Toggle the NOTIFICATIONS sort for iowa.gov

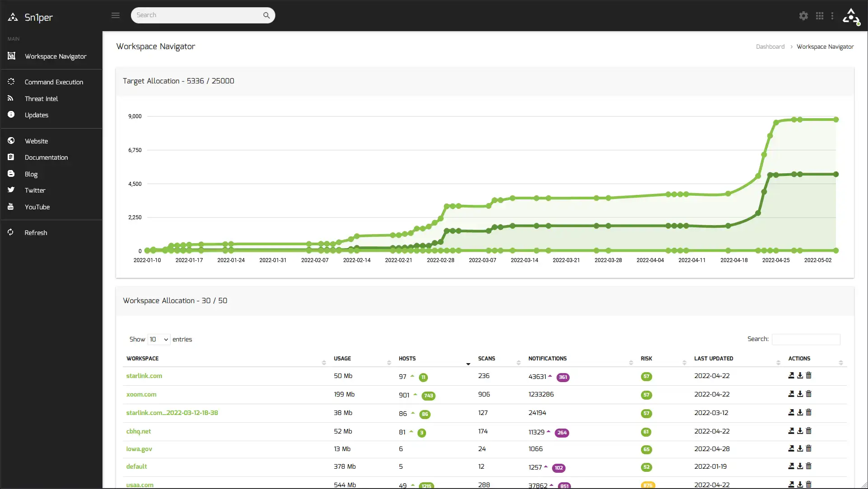point(630,360)
